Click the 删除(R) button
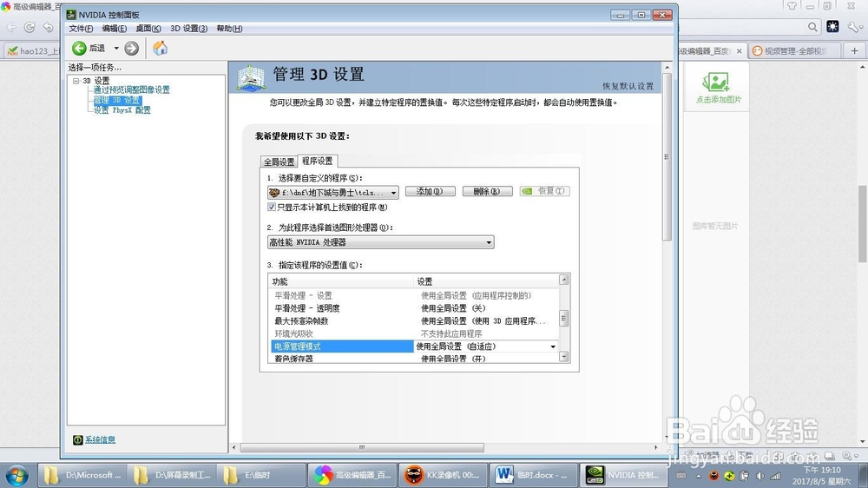 pyautogui.click(x=487, y=191)
